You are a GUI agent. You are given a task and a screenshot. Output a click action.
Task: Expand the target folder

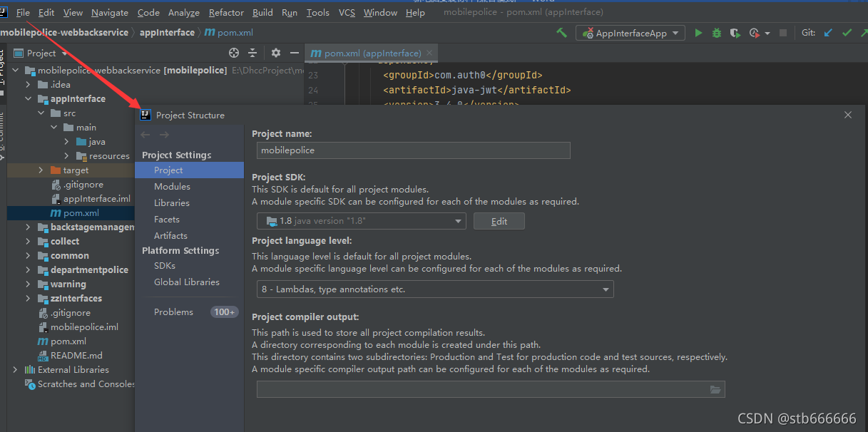tap(41, 170)
